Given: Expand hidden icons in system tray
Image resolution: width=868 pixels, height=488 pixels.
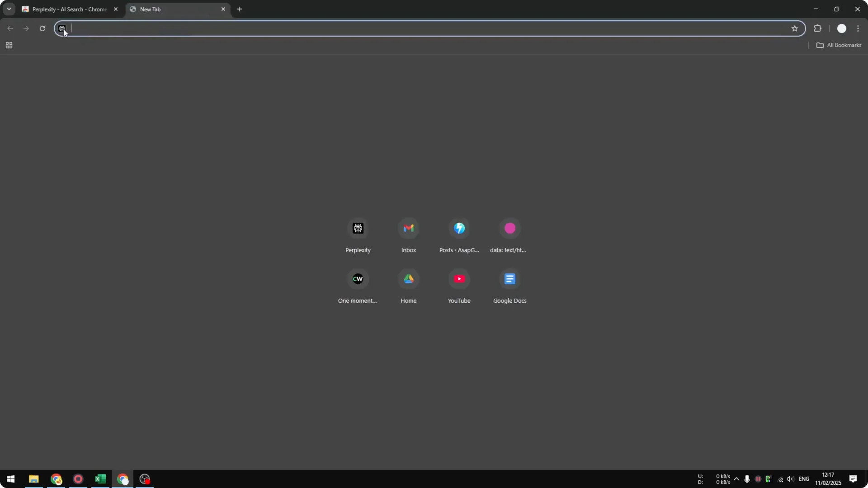Looking at the screenshot, I should [737, 479].
